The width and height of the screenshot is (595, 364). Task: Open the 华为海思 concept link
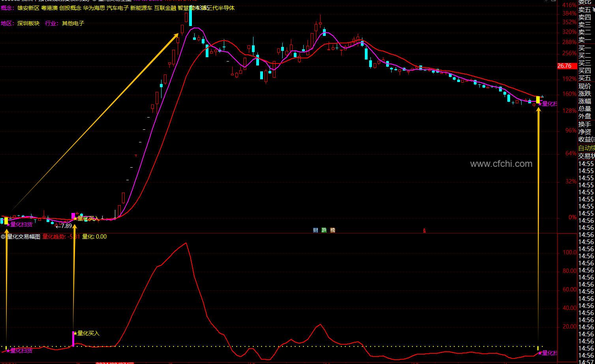pos(94,8)
